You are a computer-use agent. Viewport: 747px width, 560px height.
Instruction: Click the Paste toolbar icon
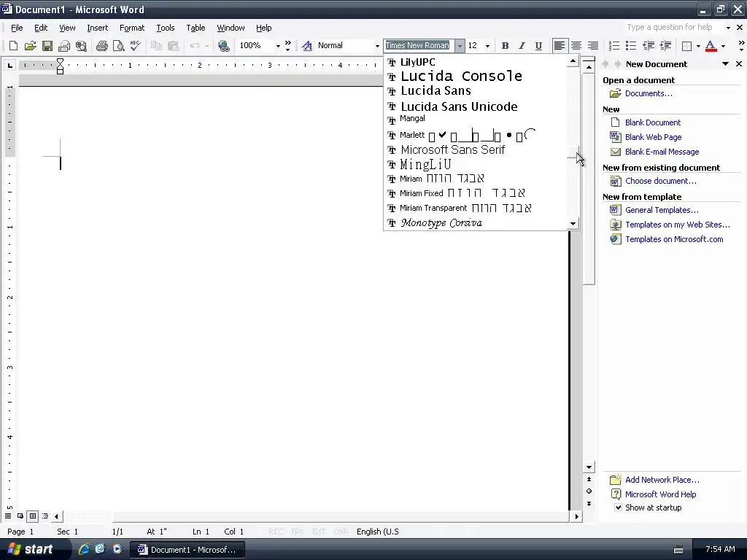pyautogui.click(x=174, y=46)
